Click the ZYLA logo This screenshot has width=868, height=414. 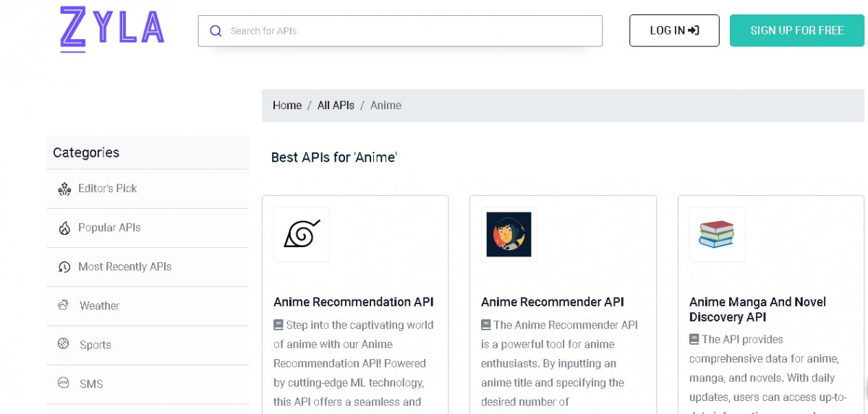coord(112,29)
